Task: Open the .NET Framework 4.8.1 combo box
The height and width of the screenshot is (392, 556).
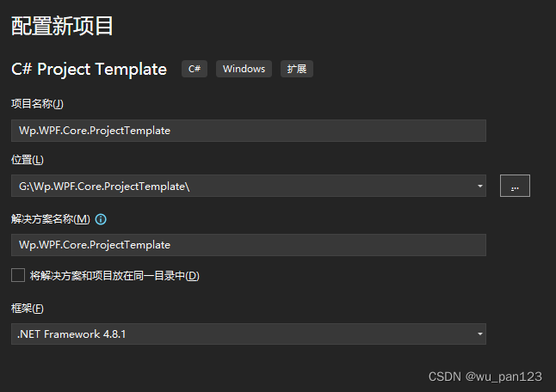Action: pos(241,334)
